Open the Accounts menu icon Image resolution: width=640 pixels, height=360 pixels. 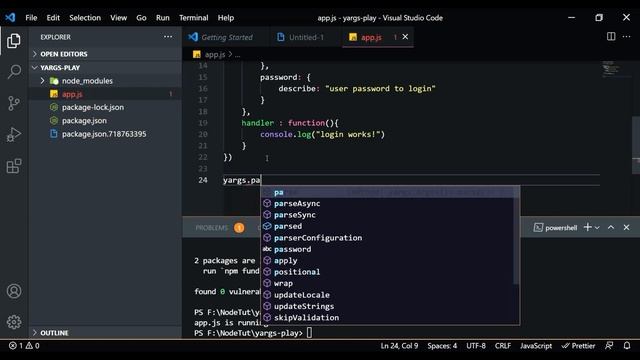[x=14, y=291]
